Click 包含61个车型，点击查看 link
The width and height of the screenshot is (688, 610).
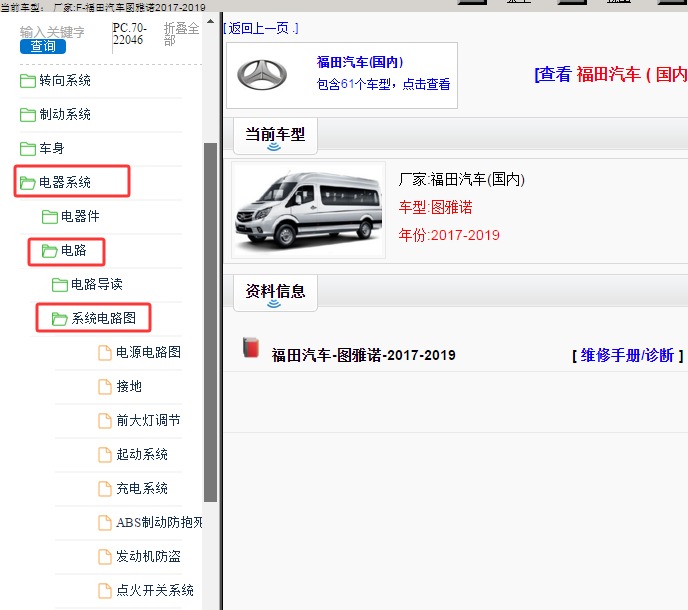point(383,84)
